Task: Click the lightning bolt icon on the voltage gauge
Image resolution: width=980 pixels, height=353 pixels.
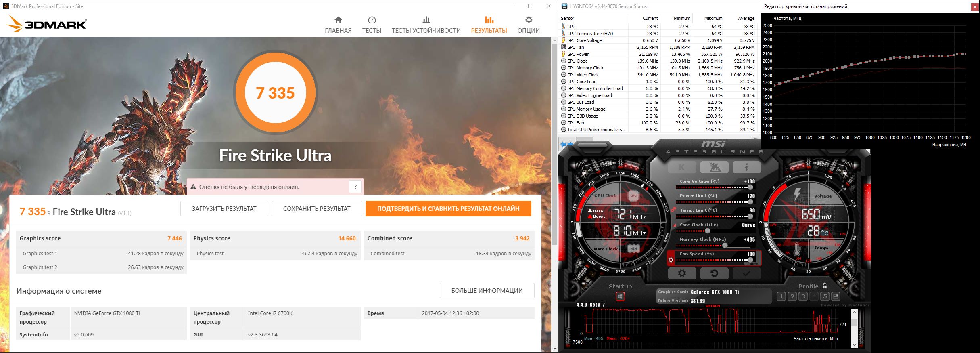Action: pyautogui.click(x=798, y=194)
